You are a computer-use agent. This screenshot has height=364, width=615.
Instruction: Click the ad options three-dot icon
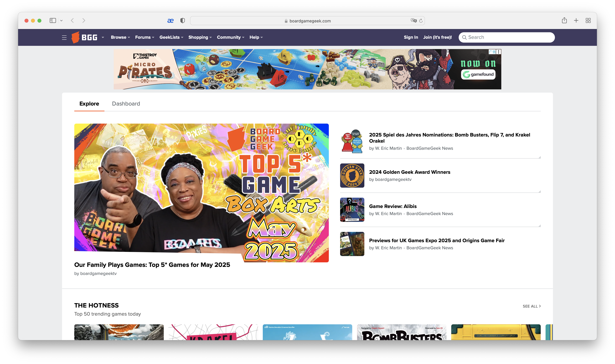tap(498, 52)
